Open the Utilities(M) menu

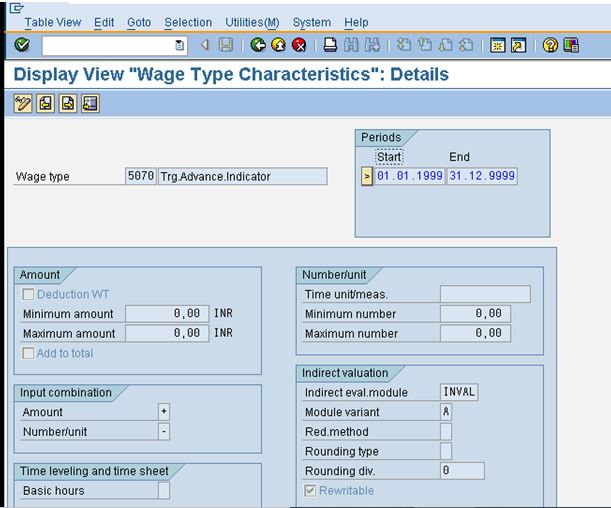click(252, 23)
